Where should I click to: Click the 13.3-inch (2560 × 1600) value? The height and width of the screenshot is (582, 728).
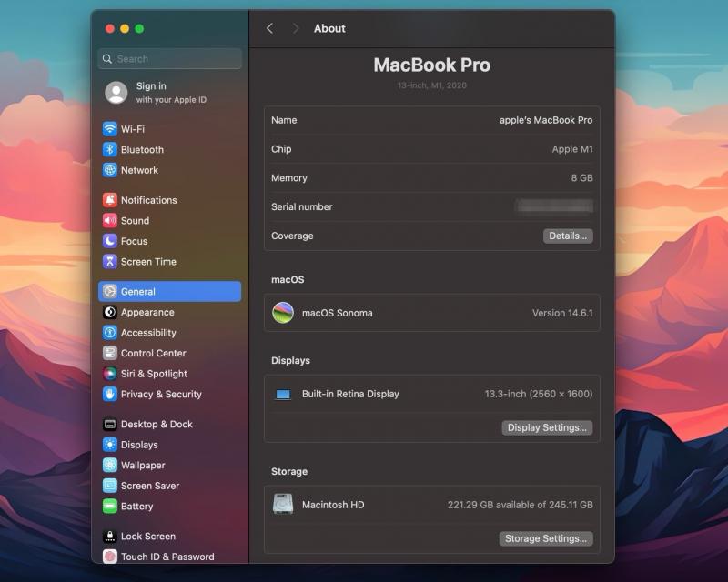539,394
